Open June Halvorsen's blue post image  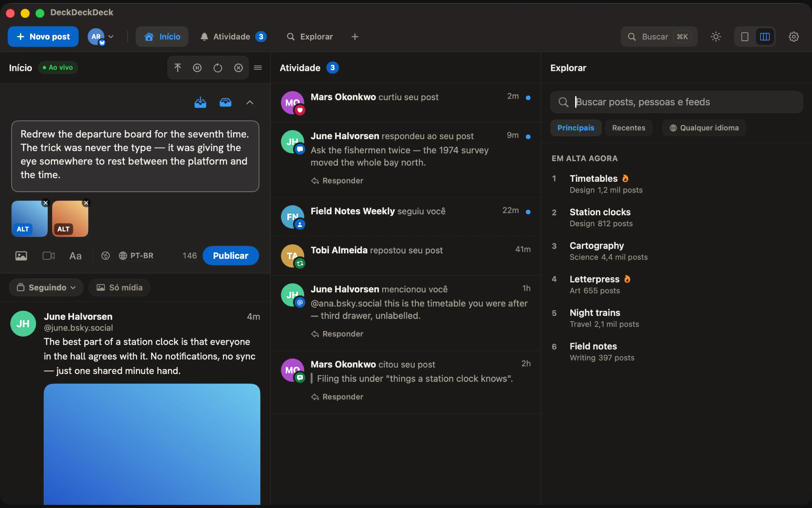point(152,444)
